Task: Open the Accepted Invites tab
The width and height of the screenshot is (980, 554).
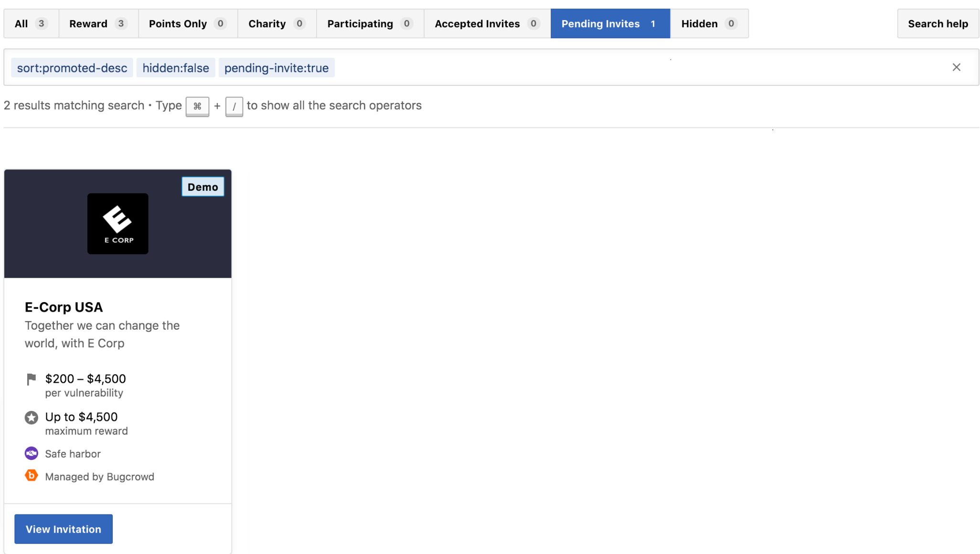Action: [x=487, y=23]
